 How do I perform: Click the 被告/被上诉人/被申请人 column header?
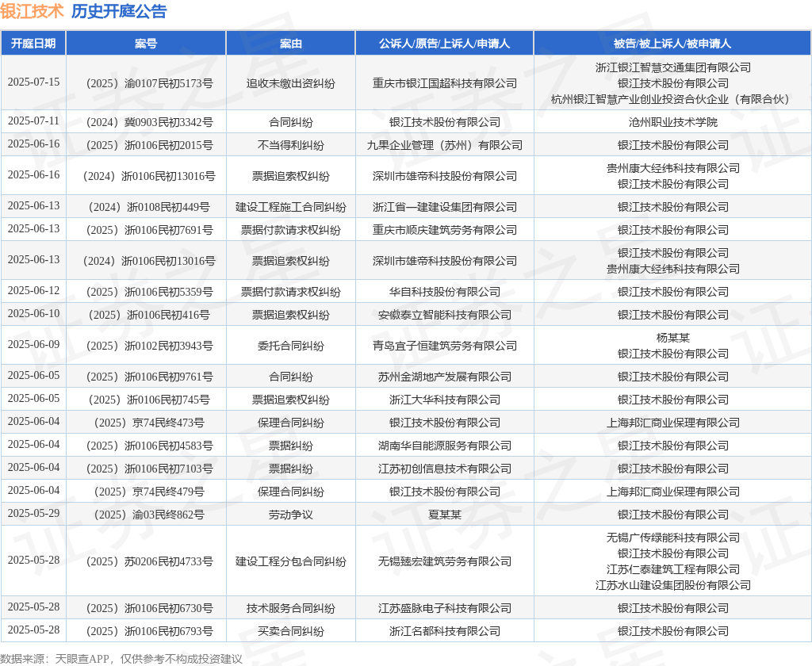coord(672,44)
